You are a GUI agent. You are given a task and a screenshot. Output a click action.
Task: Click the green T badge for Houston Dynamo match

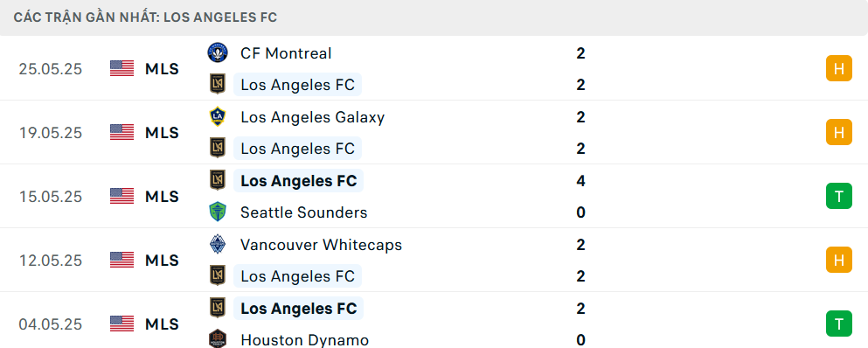click(x=838, y=324)
